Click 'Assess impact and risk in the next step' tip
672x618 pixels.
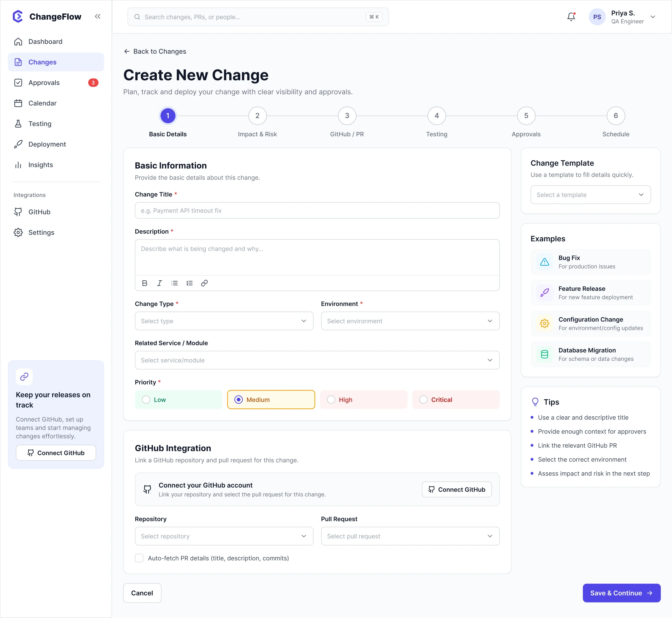pos(594,474)
